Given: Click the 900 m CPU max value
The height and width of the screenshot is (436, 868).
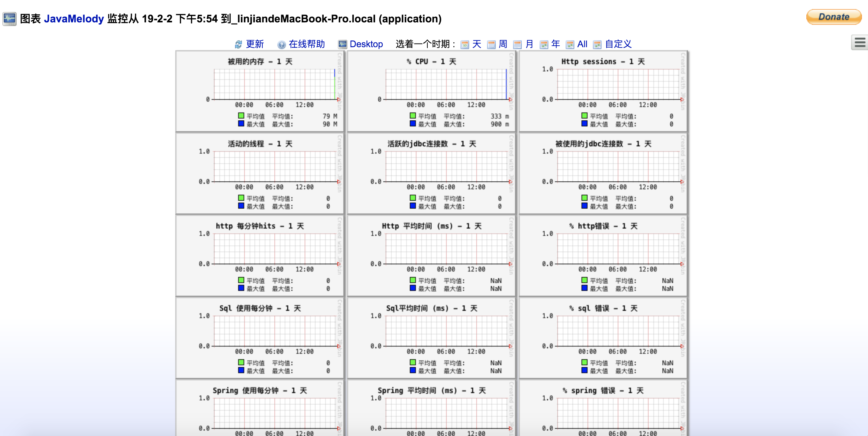Looking at the screenshot, I should click(500, 124).
